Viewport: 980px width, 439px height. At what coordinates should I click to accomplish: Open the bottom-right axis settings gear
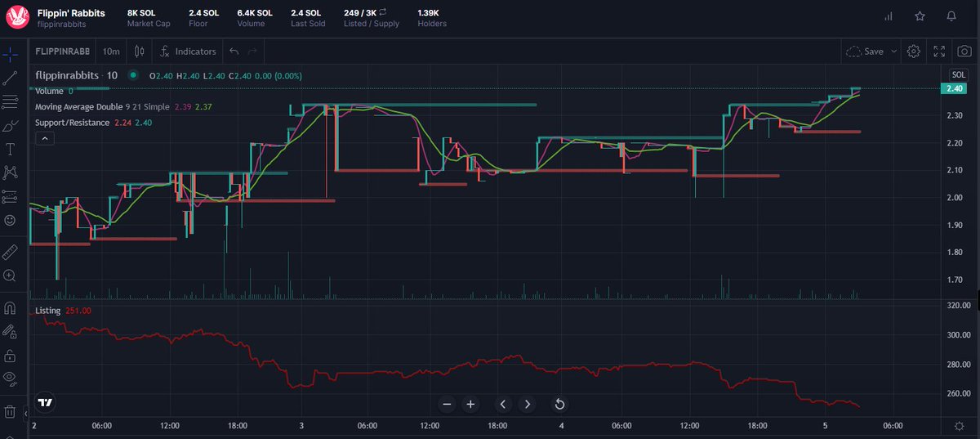click(958, 426)
